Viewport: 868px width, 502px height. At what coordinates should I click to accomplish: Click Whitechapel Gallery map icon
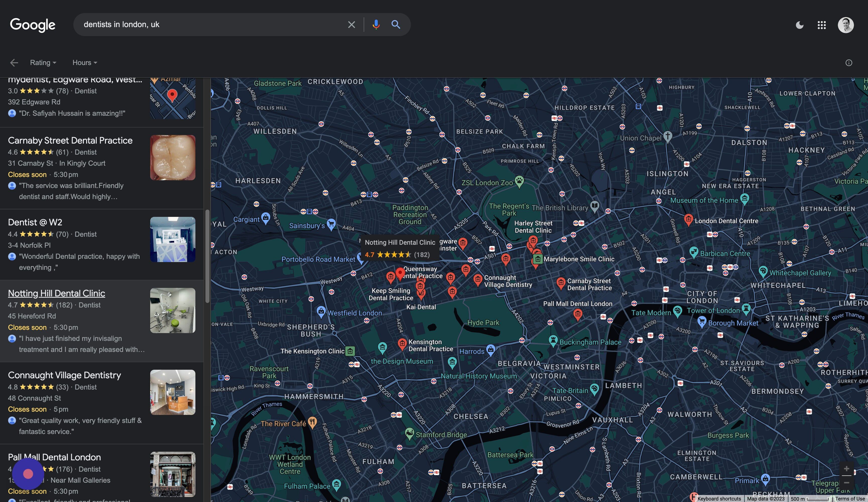(763, 271)
